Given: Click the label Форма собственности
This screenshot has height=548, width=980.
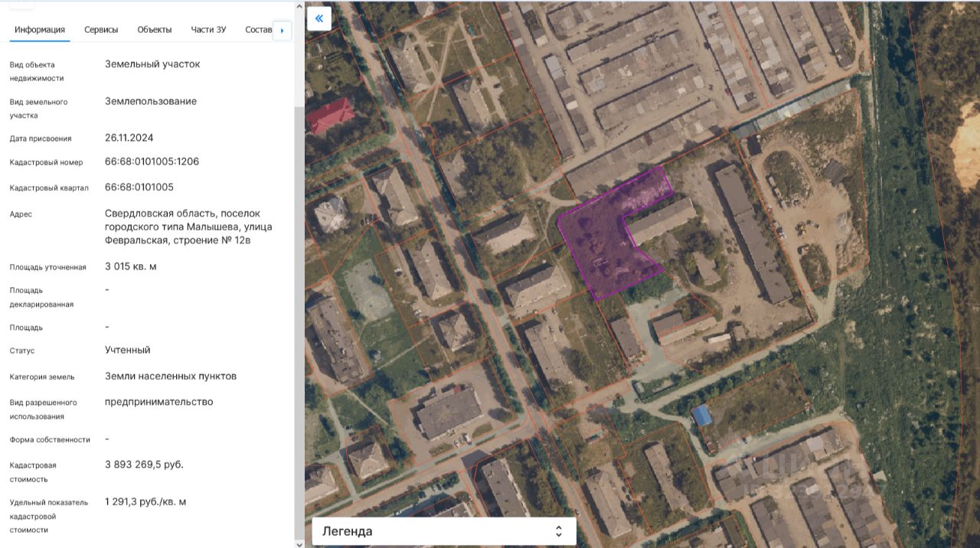Looking at the screenshot, I should tap(50, 440).
